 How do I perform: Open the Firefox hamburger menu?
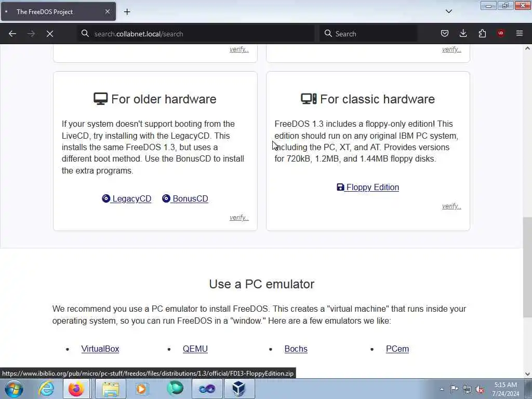[520, 33]
